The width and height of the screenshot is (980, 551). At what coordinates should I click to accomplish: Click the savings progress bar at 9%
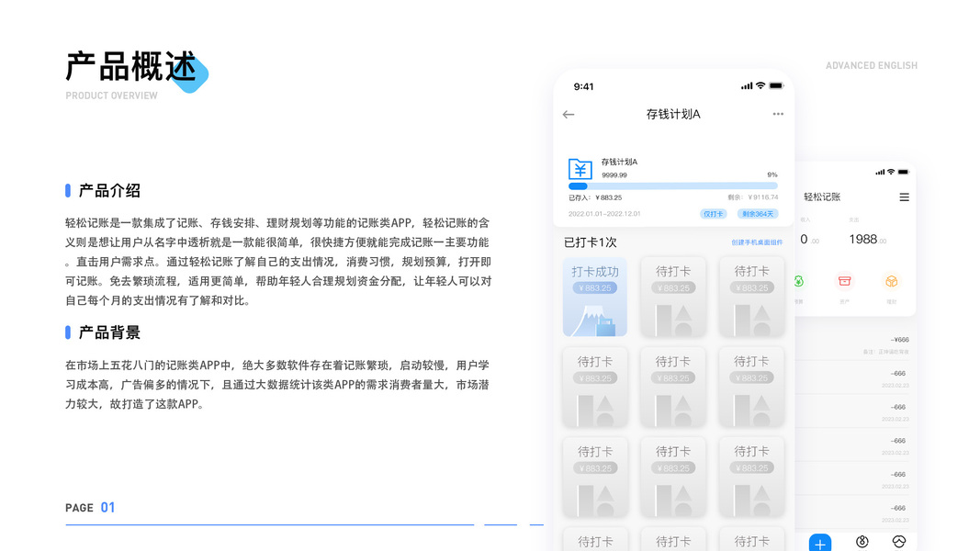(672, 186)
